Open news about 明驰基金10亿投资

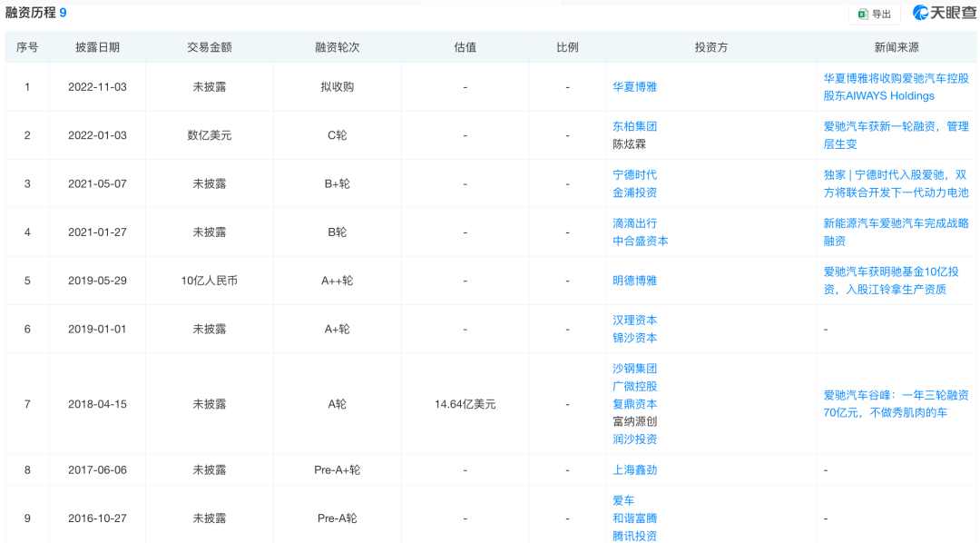(x=894, y=280)
